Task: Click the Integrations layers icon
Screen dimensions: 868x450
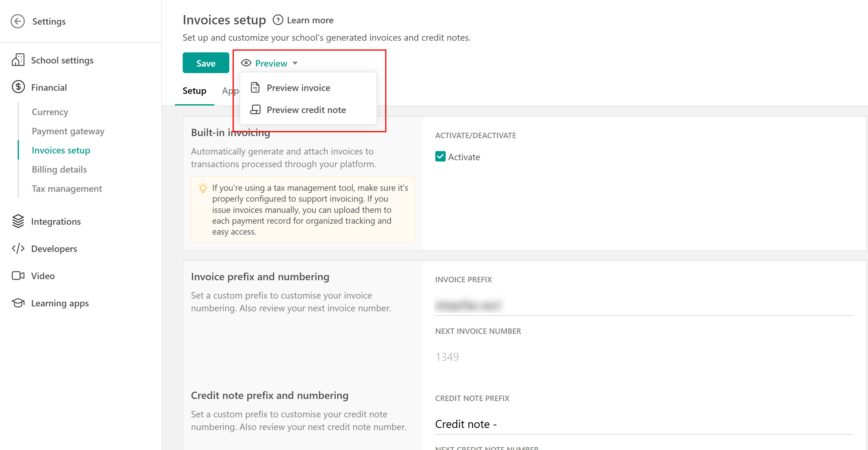Action: point(18,221)
